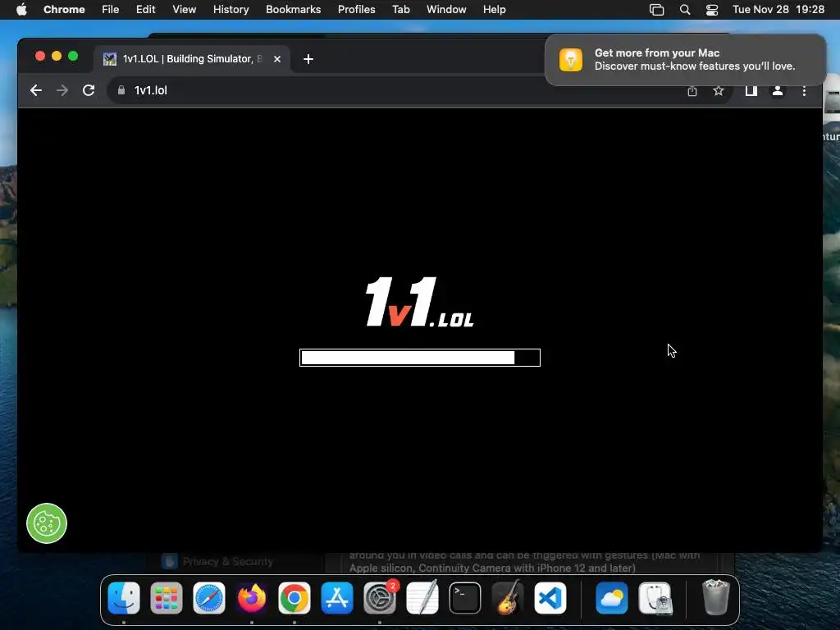Screen dimensions: 840x630
Task: Open the Help menu
Action: pos(494,10)
